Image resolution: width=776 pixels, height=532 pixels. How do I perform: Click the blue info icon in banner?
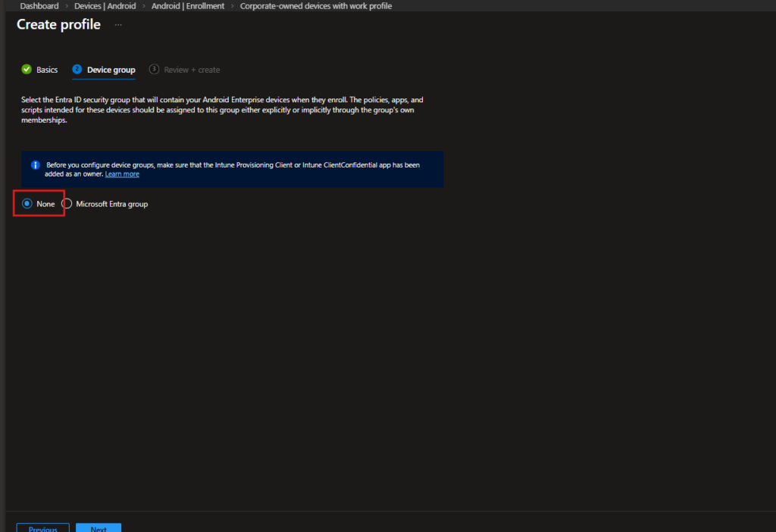pos(35,164)
